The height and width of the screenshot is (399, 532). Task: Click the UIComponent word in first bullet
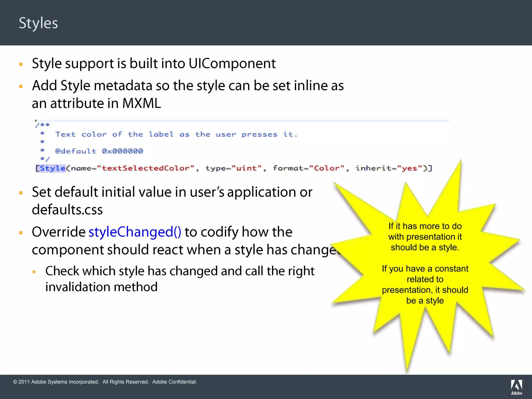click(232, 64)
